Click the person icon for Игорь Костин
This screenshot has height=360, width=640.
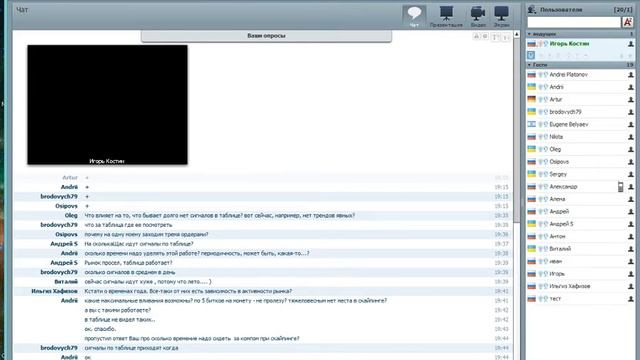(x=631, y=44)
